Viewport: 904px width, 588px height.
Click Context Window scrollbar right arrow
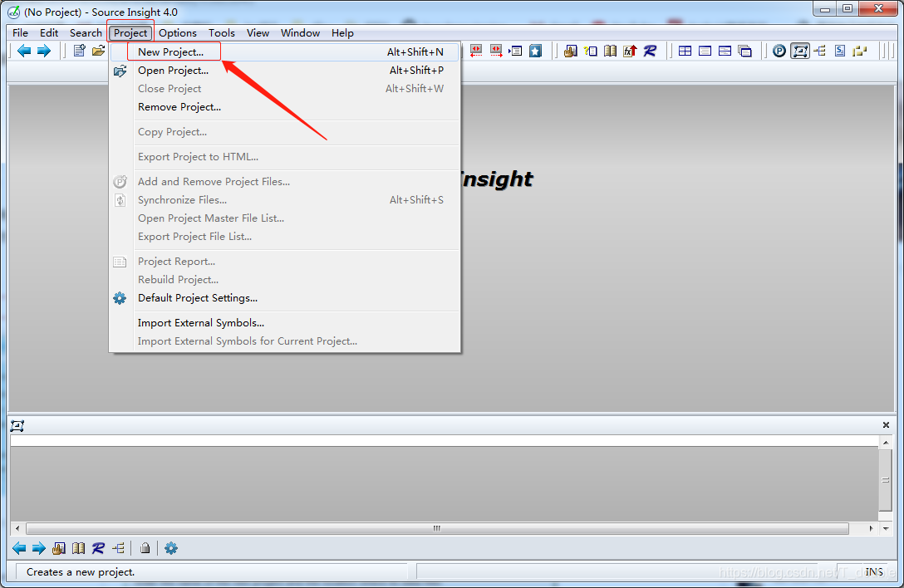[871, 528]
